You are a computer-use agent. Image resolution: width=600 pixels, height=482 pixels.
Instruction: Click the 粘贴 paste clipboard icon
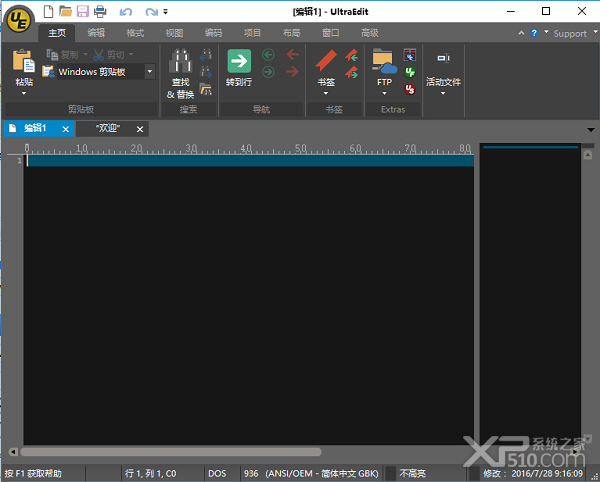(24, 61)
